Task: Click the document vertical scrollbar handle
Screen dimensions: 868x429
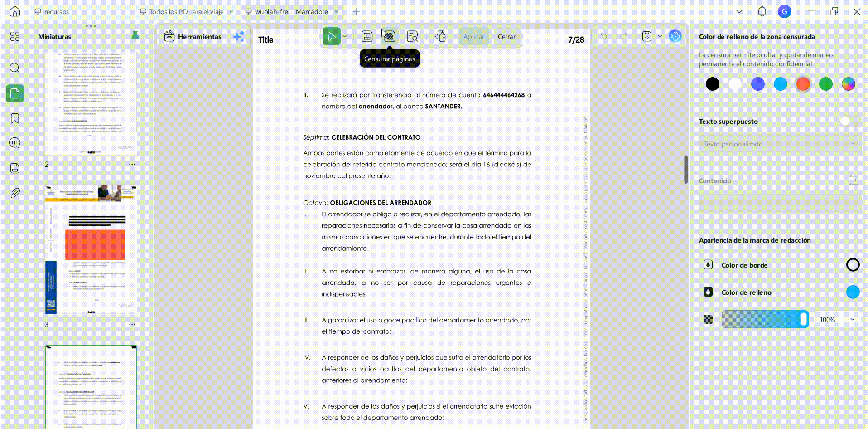Action: click(686, 169)
